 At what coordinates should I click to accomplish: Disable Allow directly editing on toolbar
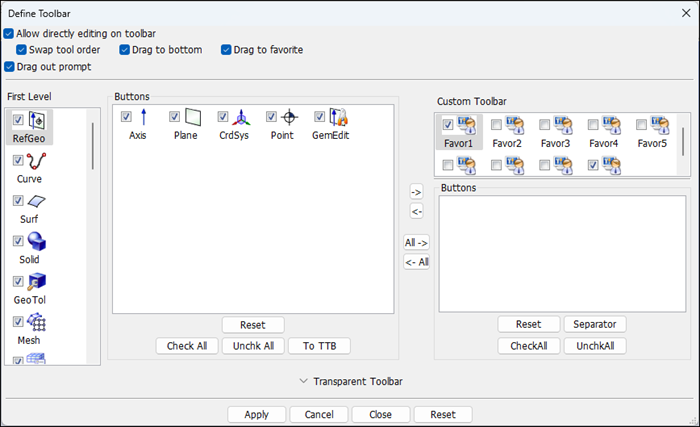10,33
